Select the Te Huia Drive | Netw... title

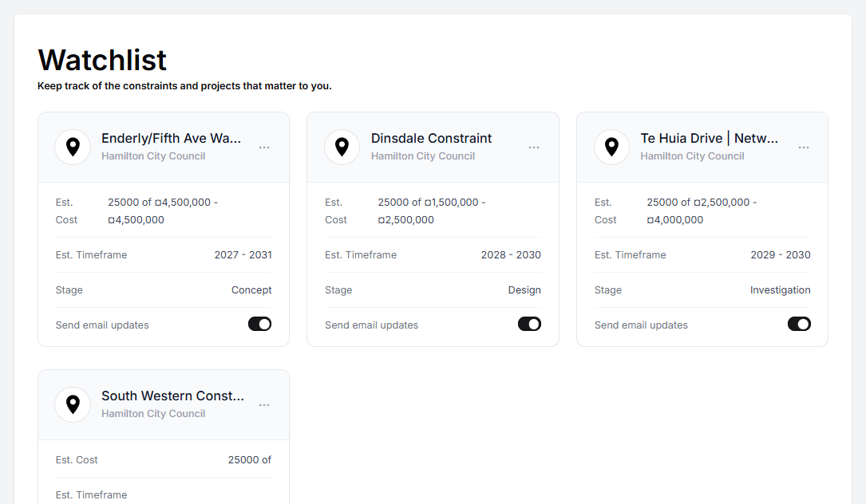709,138
